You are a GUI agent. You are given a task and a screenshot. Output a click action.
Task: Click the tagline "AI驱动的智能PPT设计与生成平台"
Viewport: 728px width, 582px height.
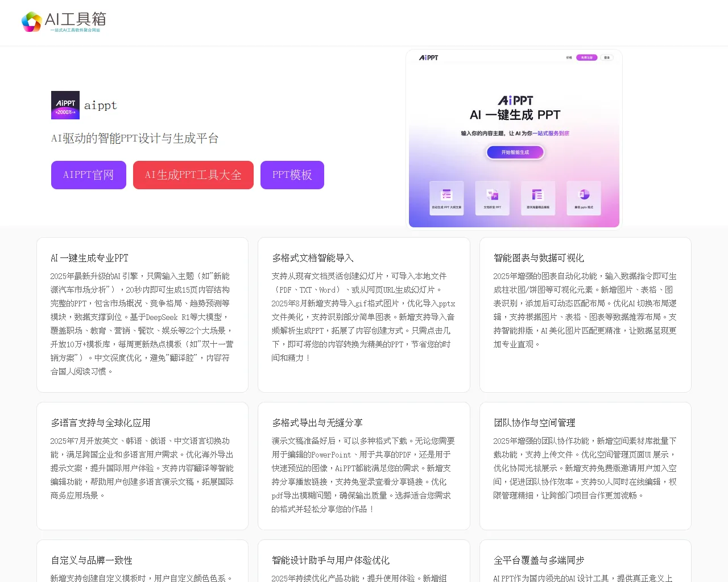click(x=135, y=138)
